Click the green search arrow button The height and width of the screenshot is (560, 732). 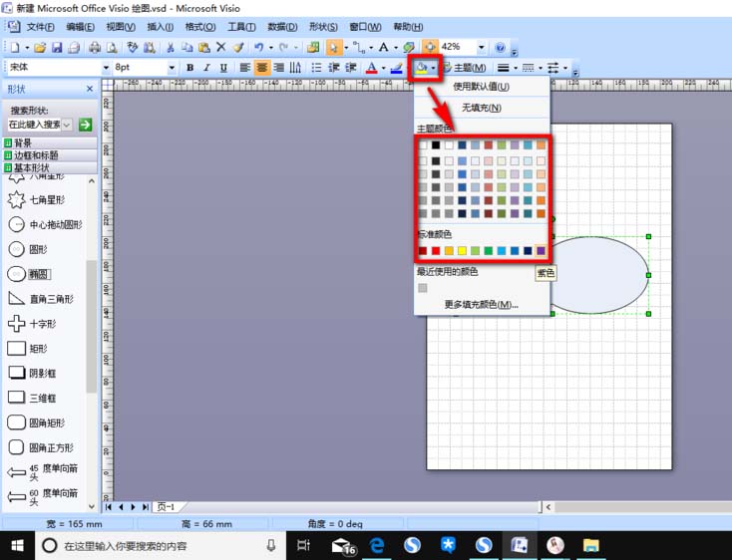click(86, 125)
